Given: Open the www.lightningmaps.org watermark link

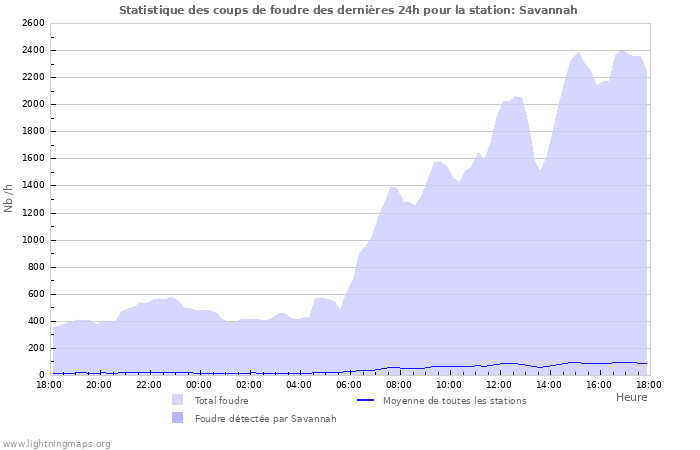Looking at the screenshot, I should [56, 443].
